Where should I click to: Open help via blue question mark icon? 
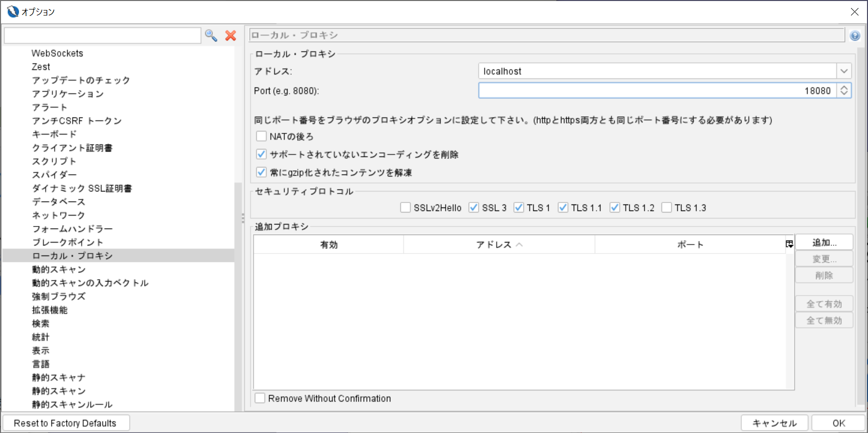[855, 35]
